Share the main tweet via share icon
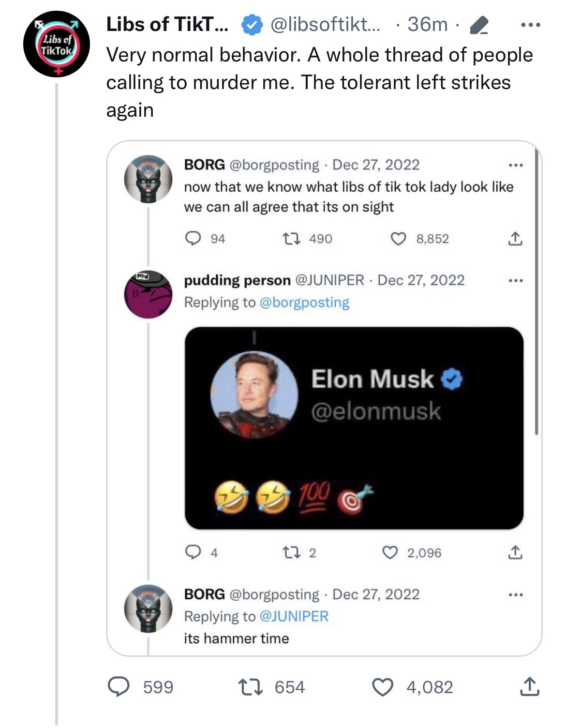 (529, 687)
